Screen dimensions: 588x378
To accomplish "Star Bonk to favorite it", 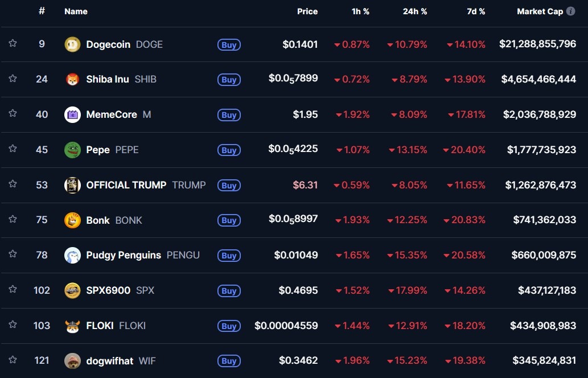I will tap(13, 220).
